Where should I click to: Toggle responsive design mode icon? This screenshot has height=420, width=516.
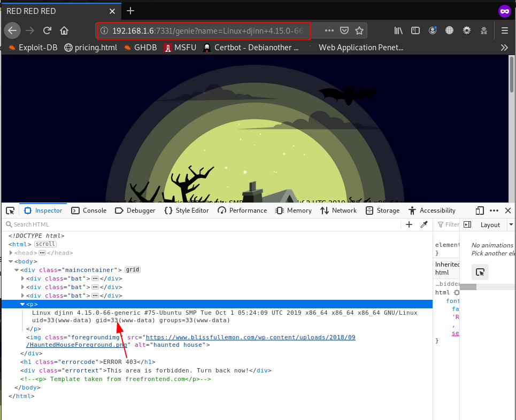(x=480, y=211)
